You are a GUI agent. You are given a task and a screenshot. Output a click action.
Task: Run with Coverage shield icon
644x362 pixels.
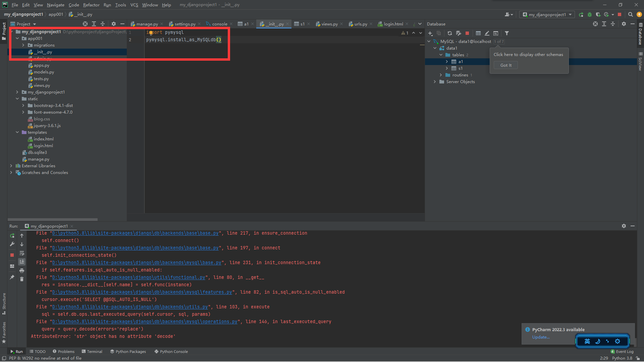click(x=598, y=14)
